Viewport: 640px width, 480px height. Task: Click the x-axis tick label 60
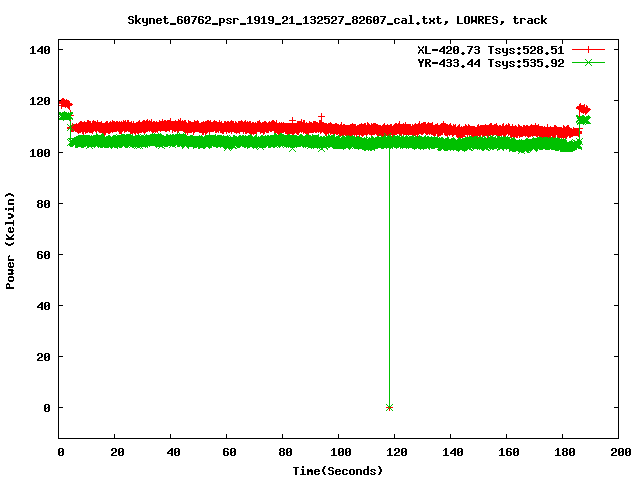(x=229, y=452)
